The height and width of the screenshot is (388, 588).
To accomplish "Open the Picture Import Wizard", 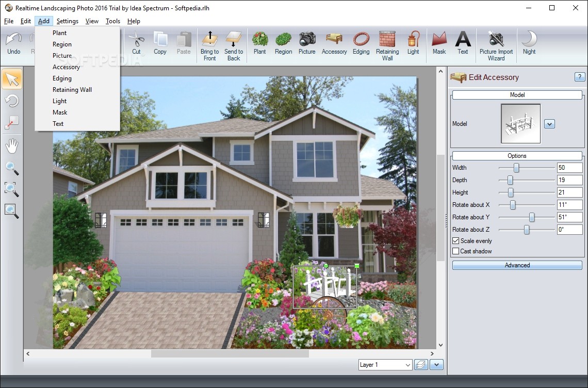I will (496, 46).
